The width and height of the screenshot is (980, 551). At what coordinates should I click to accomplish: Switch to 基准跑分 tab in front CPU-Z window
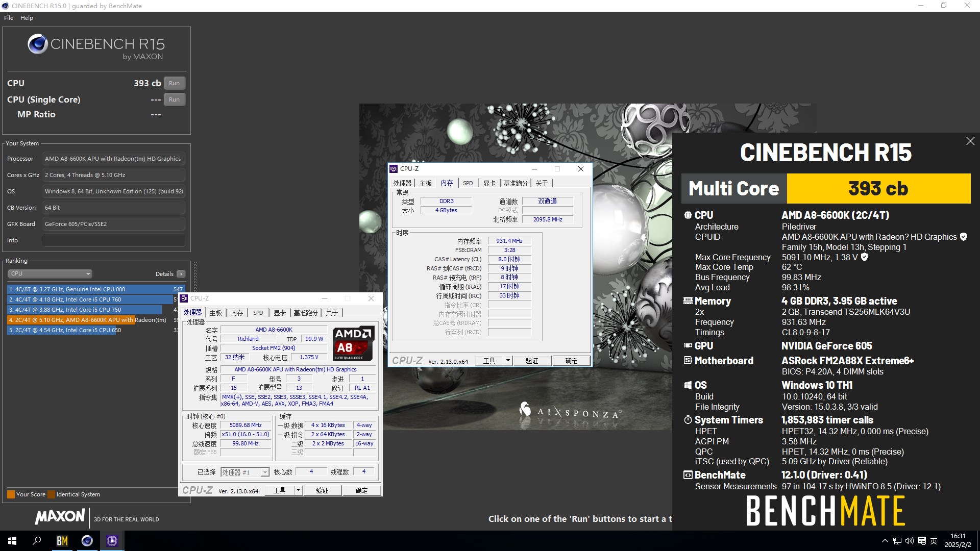306,313
